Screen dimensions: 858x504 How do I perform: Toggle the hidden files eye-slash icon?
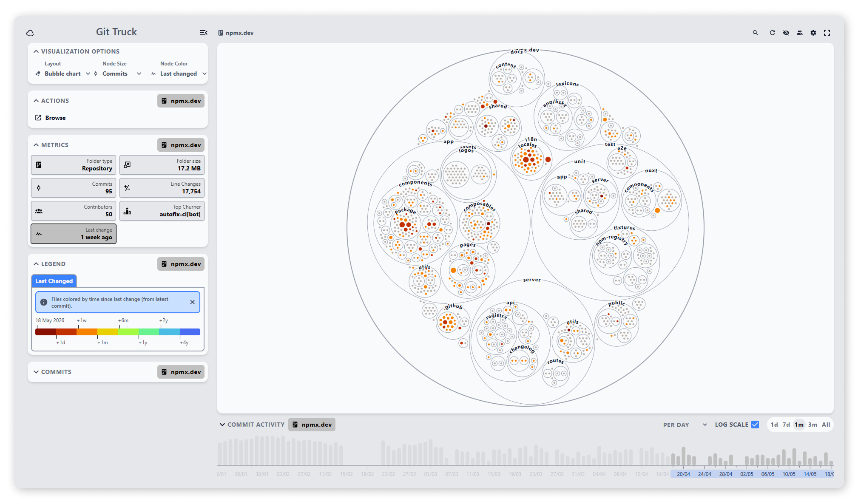(786, 33)
